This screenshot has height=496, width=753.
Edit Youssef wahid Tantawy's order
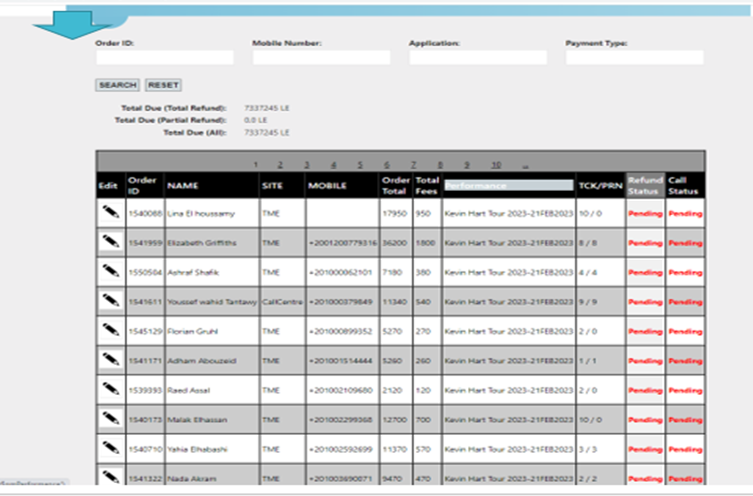[111, 301]
